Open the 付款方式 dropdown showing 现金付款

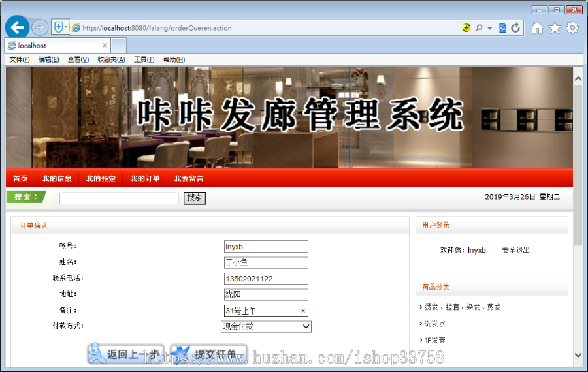[267, 326]
